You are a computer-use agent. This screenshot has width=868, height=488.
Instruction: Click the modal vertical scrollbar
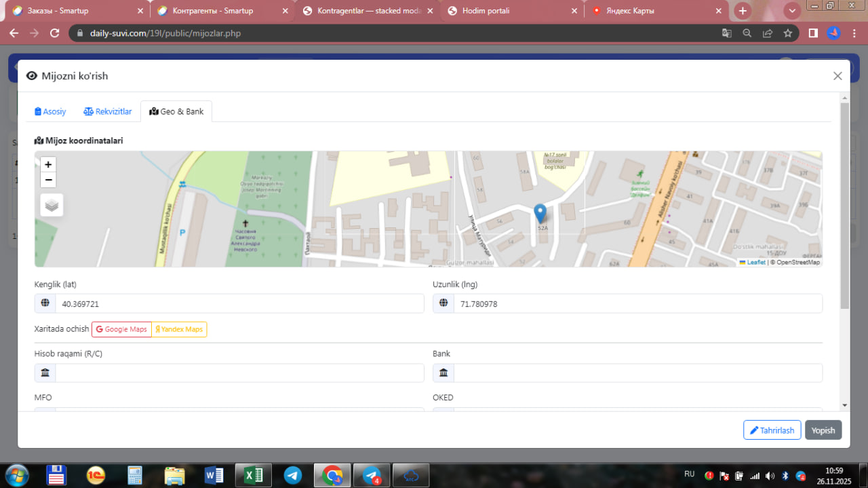844,204
